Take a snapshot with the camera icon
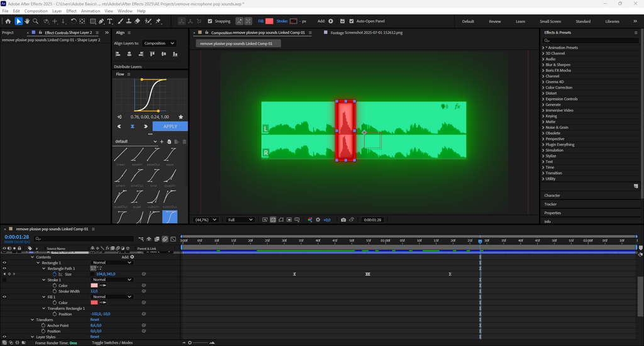 [x=343, y=220]
